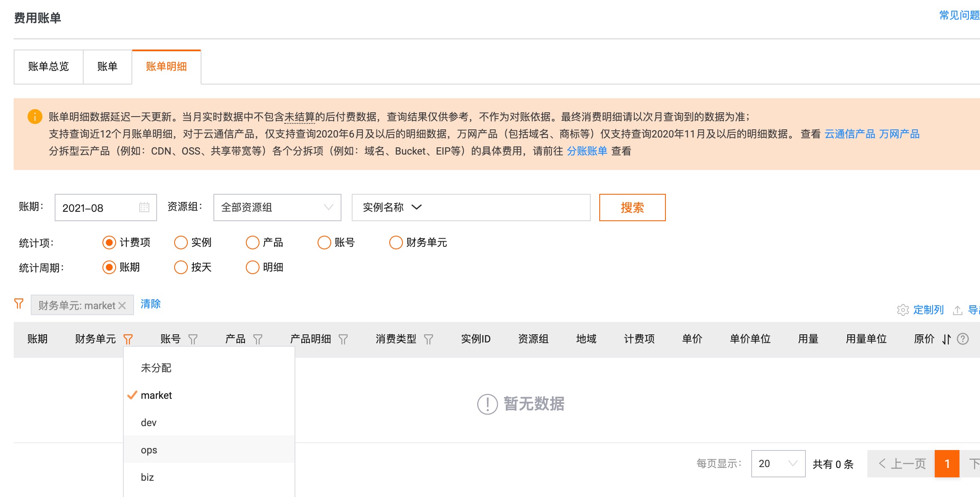Choose 按天 for the statistics period

[x=181, y=267]
